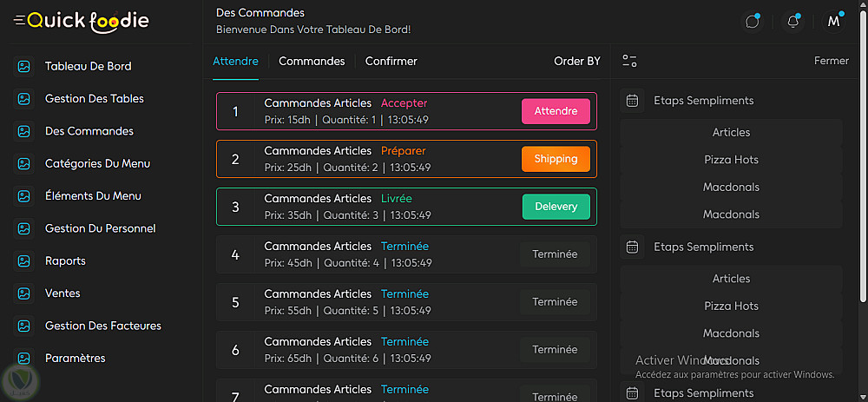
Task: Switch to the Confirmer tab
Action: tap(391, 62)
